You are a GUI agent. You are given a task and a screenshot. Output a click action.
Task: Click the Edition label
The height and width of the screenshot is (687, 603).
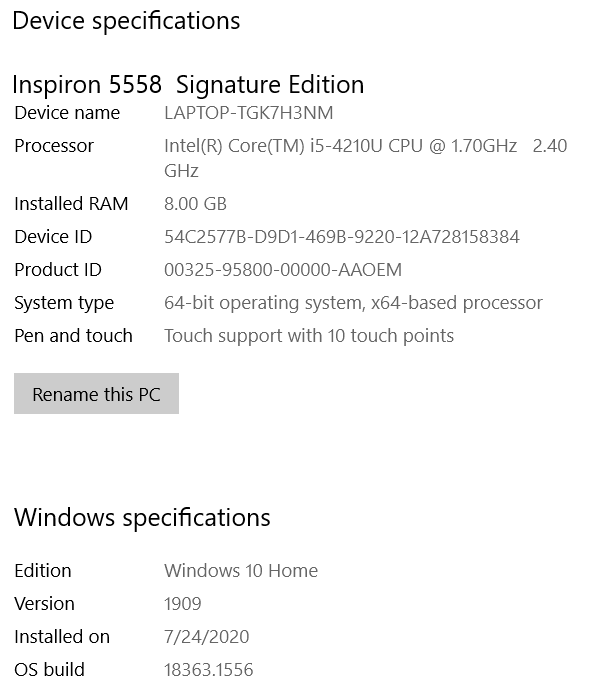(43, 571)
